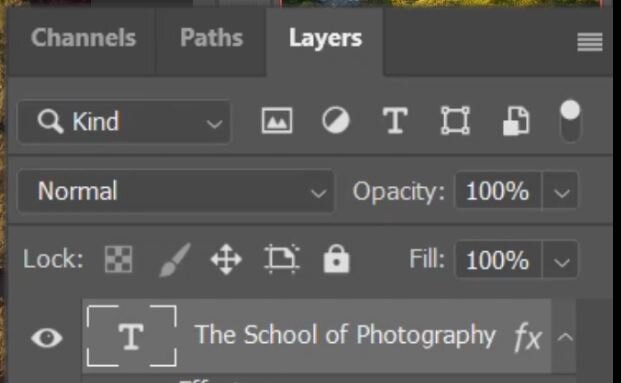This screenshot has width=621, height=383.
Task: Lock all with the padlock icon
Action: click(336, 259)
